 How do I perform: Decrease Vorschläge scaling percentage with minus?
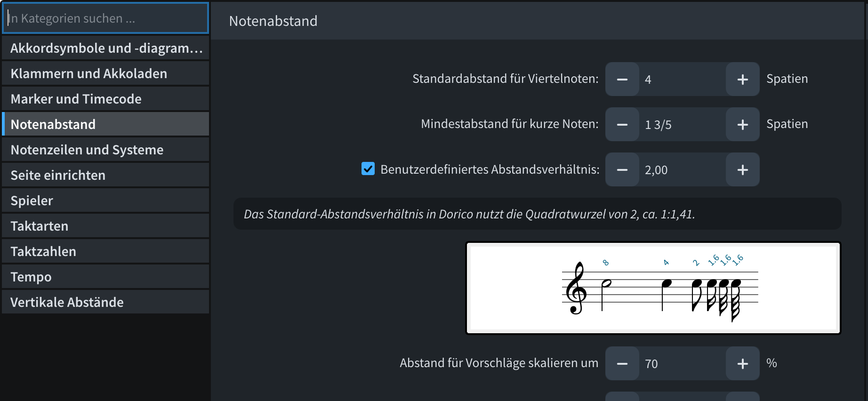[x=622, y=364]
